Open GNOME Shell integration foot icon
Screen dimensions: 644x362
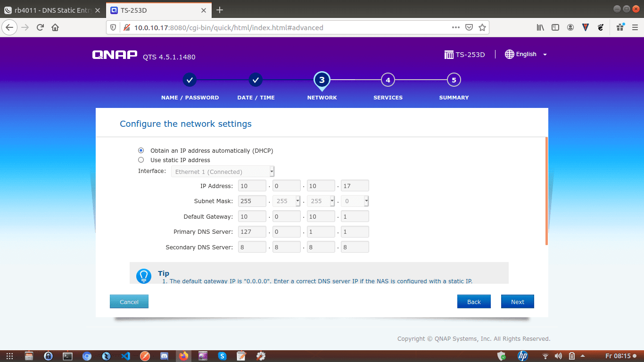coord(601,27)
